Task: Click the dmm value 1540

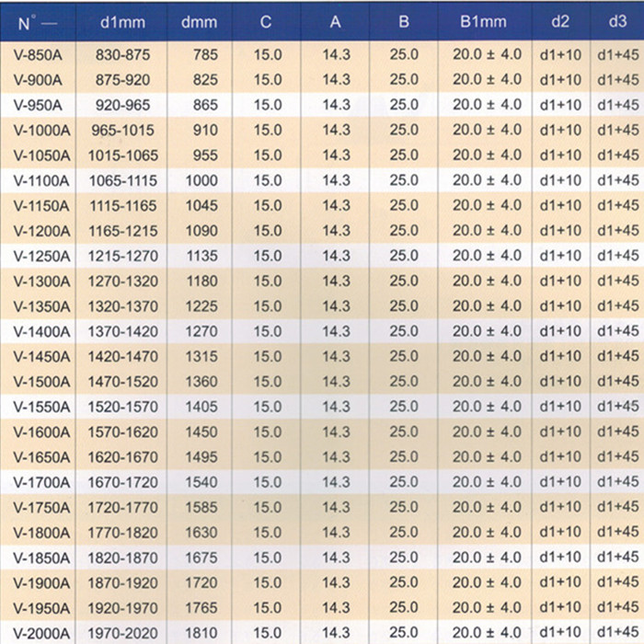Action: pos(201,482)
